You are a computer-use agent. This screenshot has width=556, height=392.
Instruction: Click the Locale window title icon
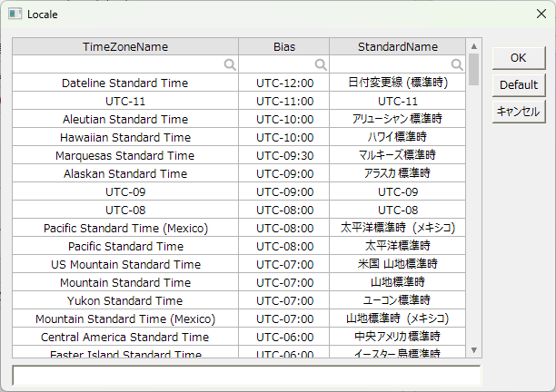(15, 15)
